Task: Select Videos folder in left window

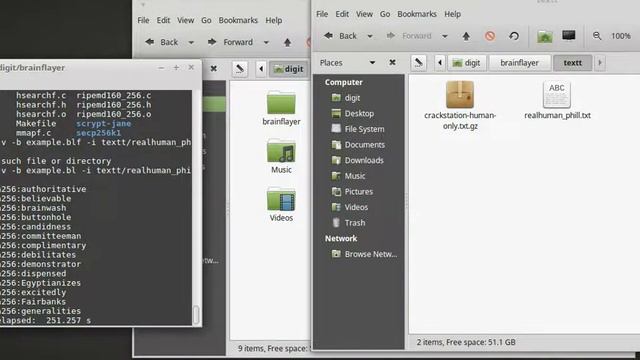Action: 281,204
